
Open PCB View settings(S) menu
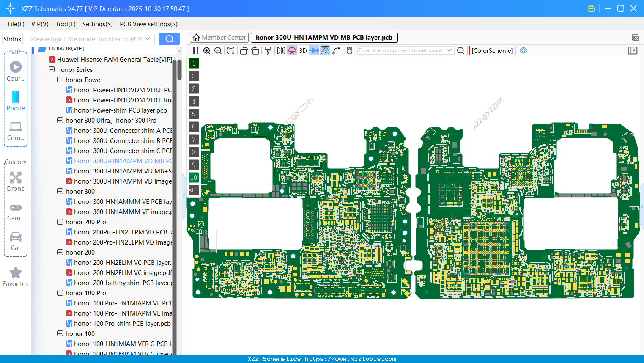(x=148, y=24)
